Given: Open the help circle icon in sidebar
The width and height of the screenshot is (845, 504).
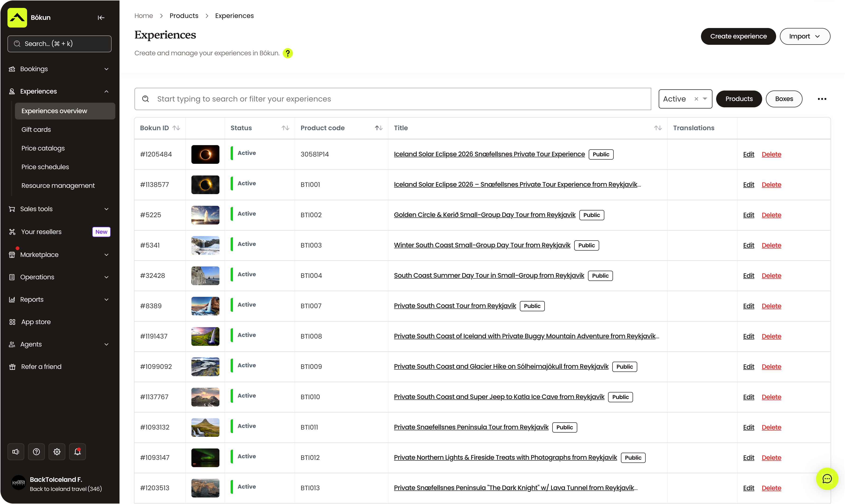Looking at the screenshot, I should point(36,452).
